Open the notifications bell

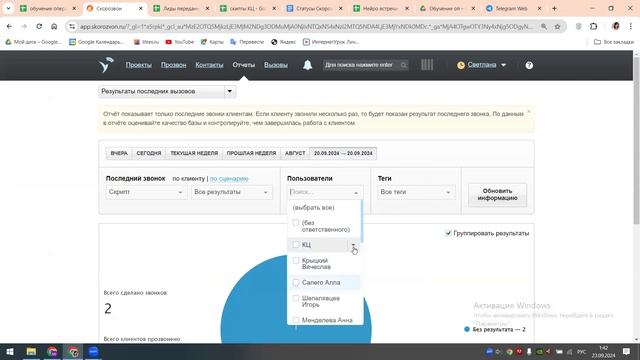coord(307,65)
